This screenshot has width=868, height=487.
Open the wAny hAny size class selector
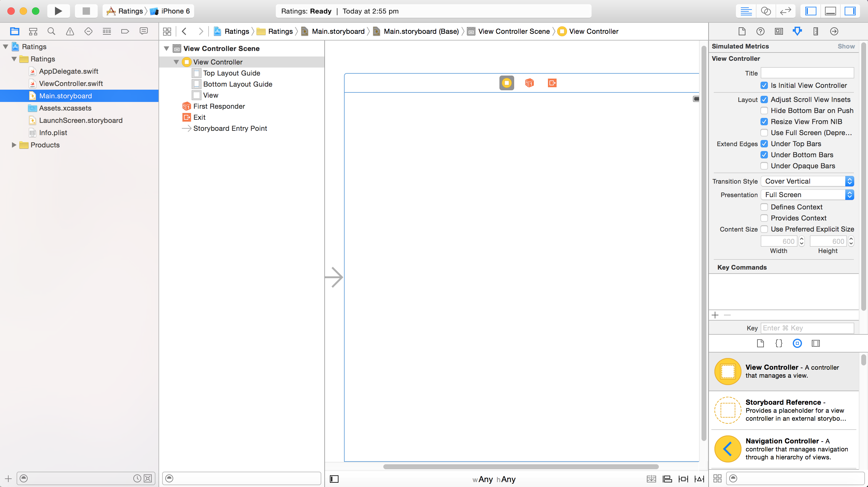click(494, 479)
